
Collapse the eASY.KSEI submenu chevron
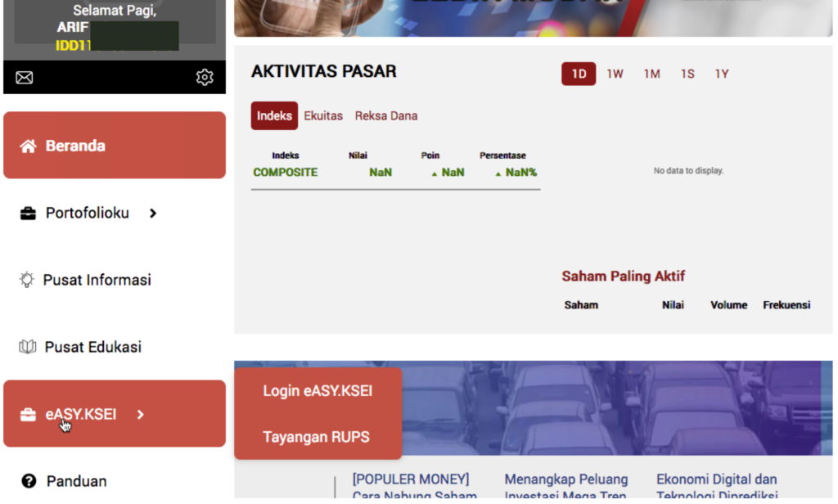pyautogui.click(x=141, y=415)
